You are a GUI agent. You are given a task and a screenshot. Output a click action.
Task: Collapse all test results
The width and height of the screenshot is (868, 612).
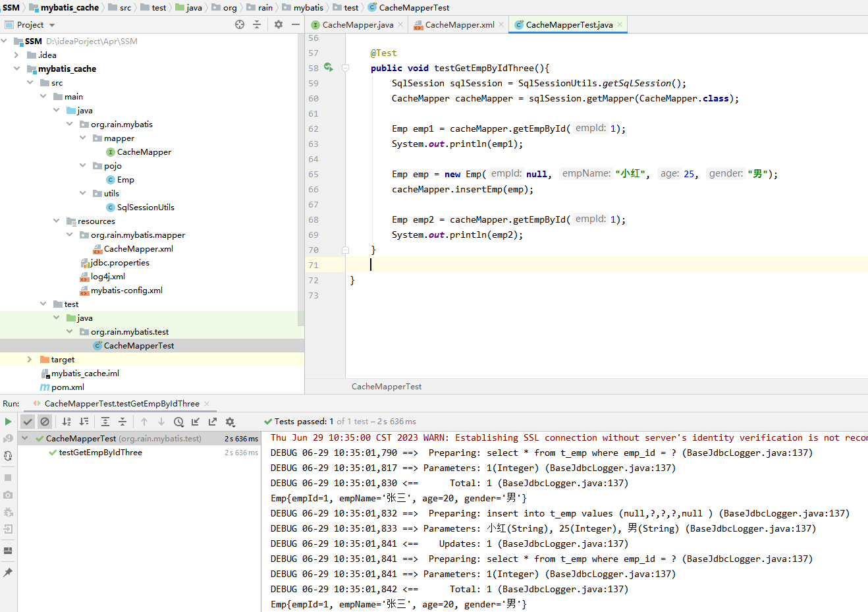pyautogui.click(x=122, y=422)
